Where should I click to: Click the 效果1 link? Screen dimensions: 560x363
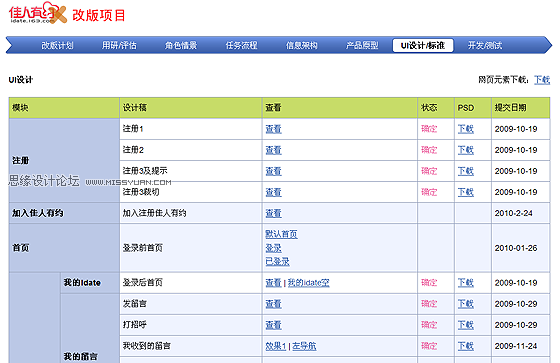(276, 346)
